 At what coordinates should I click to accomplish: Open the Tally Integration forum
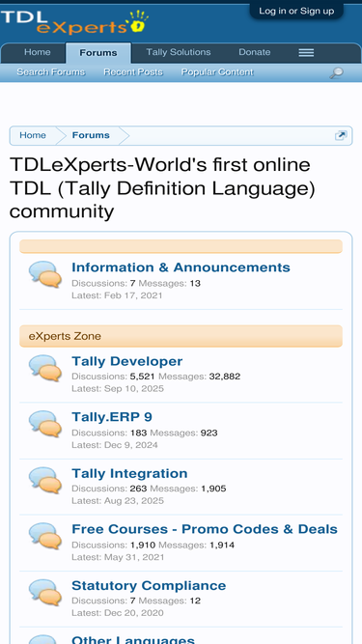coord(129,473)
